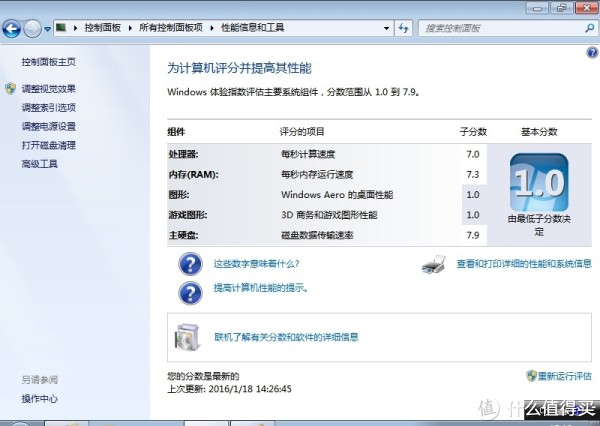
Task: Click 磁盘数据传输速率 description
Action: tap(317, 235)
